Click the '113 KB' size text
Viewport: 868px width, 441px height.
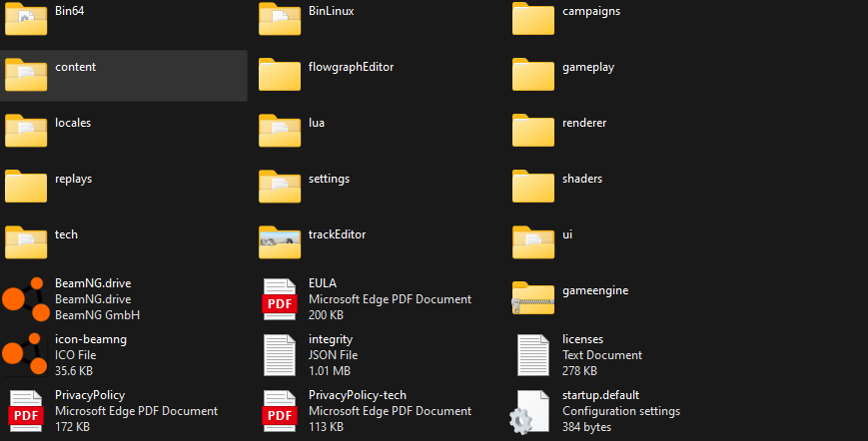326,427
